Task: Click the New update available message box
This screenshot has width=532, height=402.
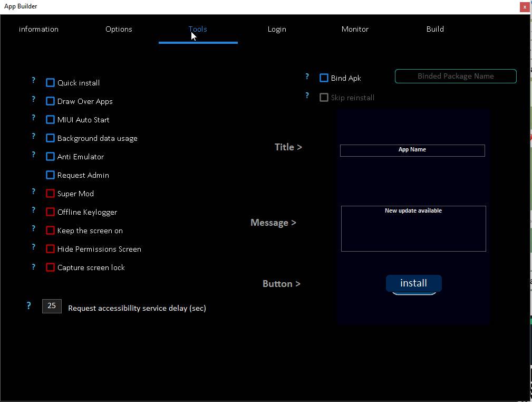Action: coord(413,228)
